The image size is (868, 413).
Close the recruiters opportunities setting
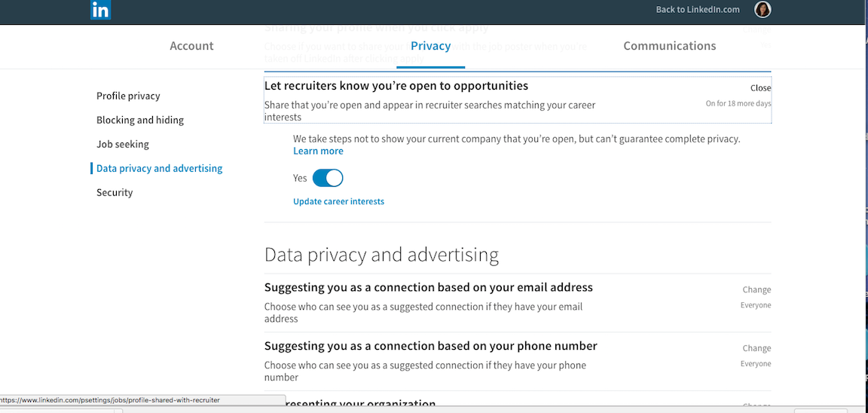point(760,88)
